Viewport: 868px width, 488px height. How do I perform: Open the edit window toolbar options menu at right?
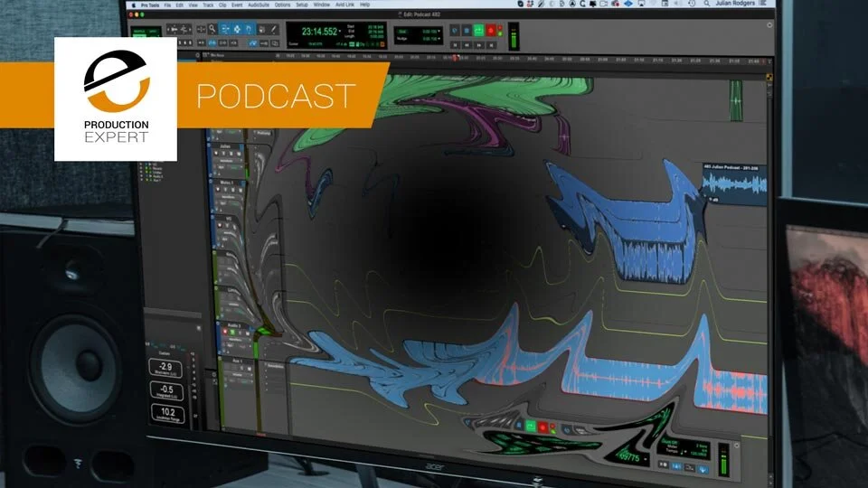[769, 25]
